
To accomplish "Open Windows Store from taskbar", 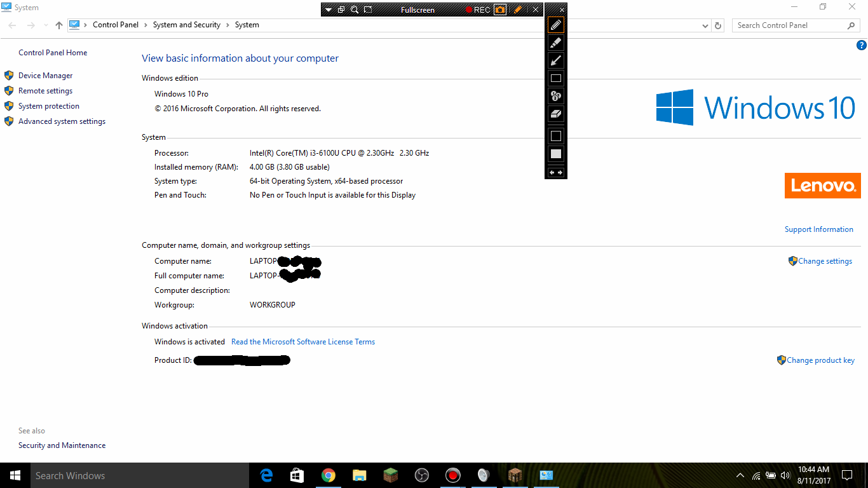I will (x=297, y=475).
